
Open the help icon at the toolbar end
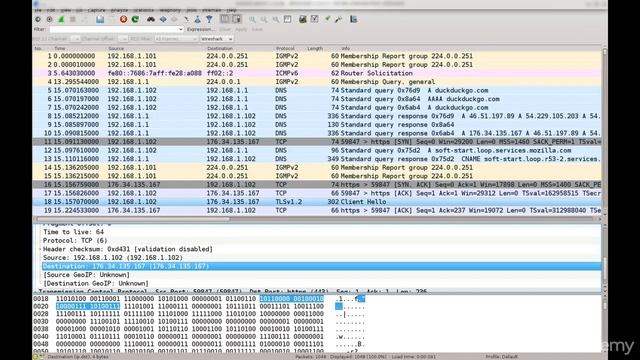(353, 19)
